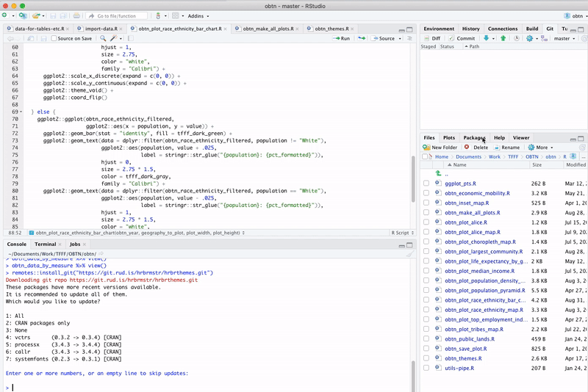Viewport: 588px width, 392px height.
Task: Open the obtn project dropdown
Action: click(x=576, y=15)
